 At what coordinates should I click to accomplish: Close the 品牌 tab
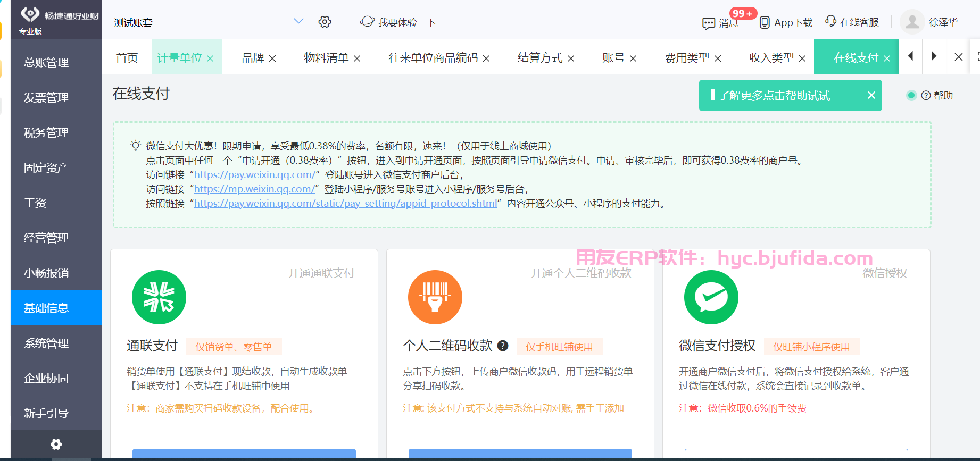[272, 58]
